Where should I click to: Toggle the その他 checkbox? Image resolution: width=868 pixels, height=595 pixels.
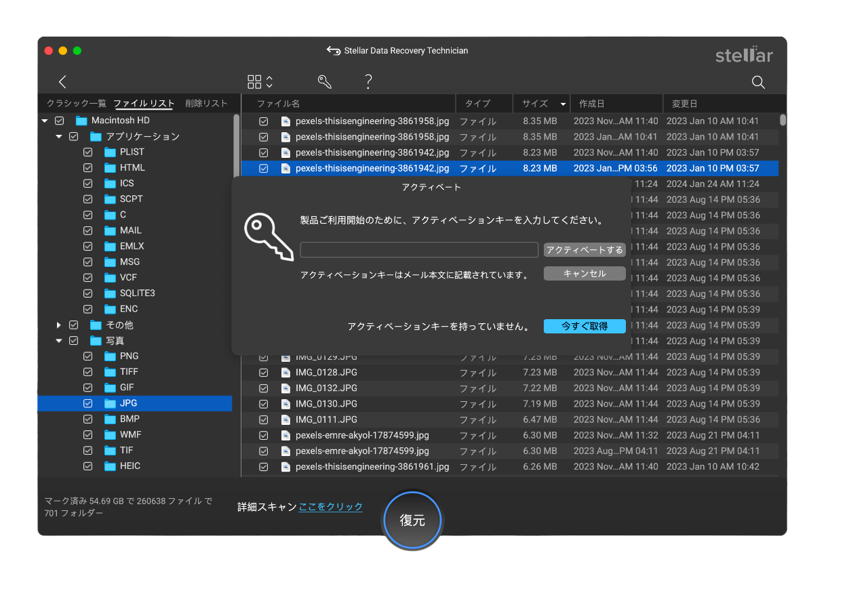click(x=74, y=325)
